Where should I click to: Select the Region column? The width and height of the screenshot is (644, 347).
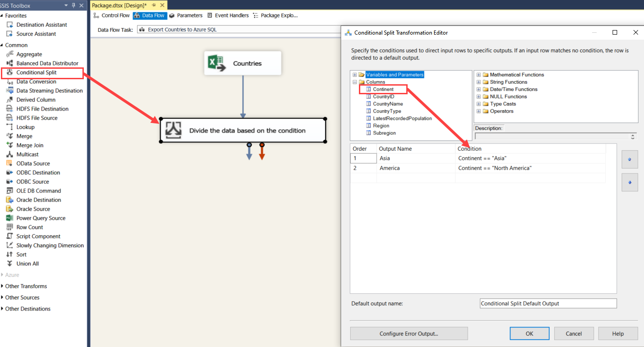381,126
